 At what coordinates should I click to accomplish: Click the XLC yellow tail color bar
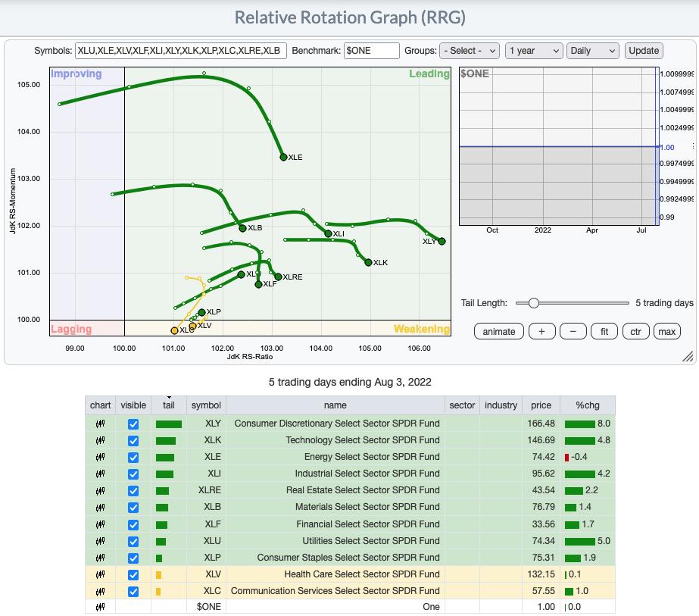pyautogui.click(x=158, y=592)
